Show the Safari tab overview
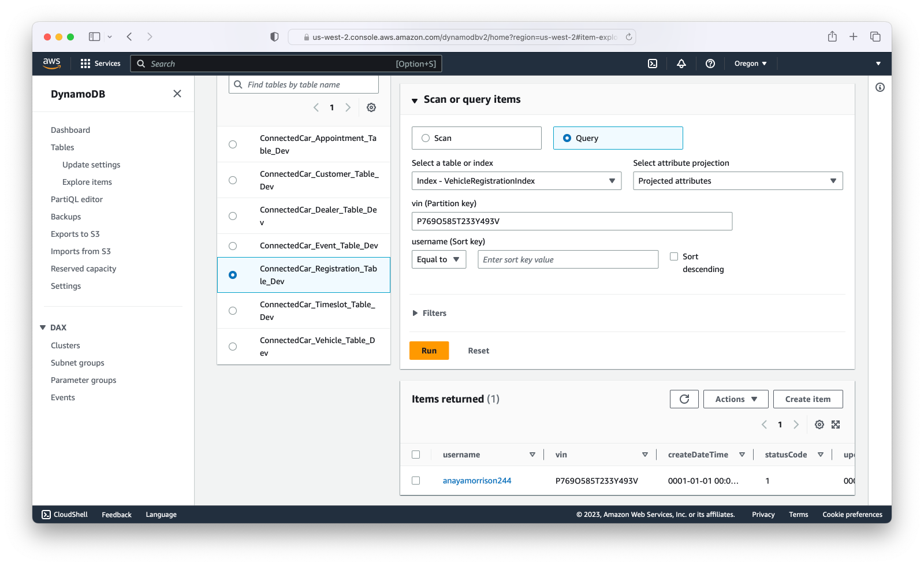The width and height of the screenshot is (924, 566). (875, 36)
